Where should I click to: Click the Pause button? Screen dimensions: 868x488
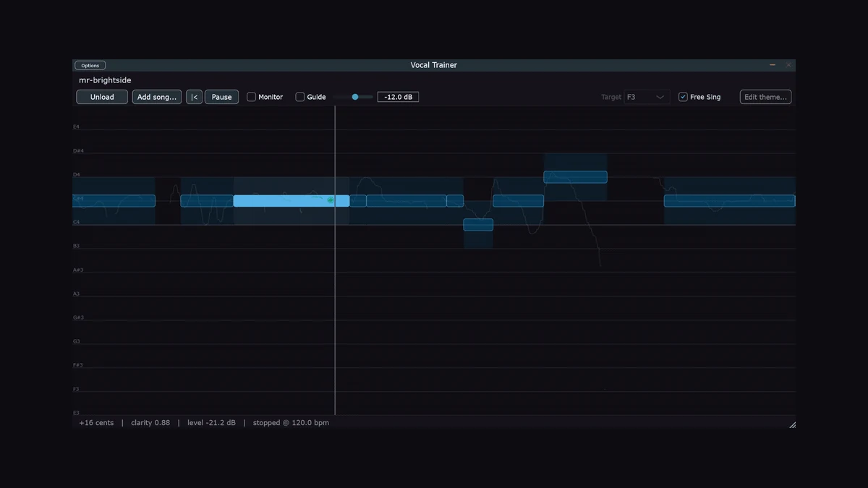222,97
